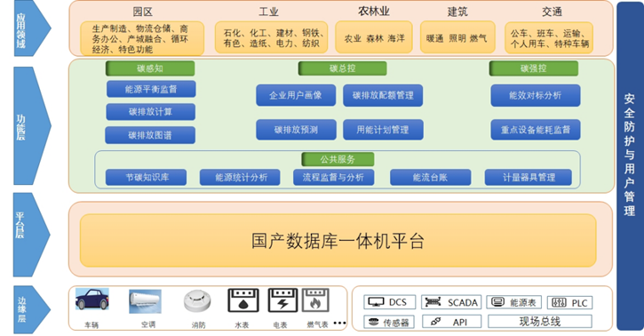644x336 pixels.
Task: Click the DCS label
Action: point(398,303)
